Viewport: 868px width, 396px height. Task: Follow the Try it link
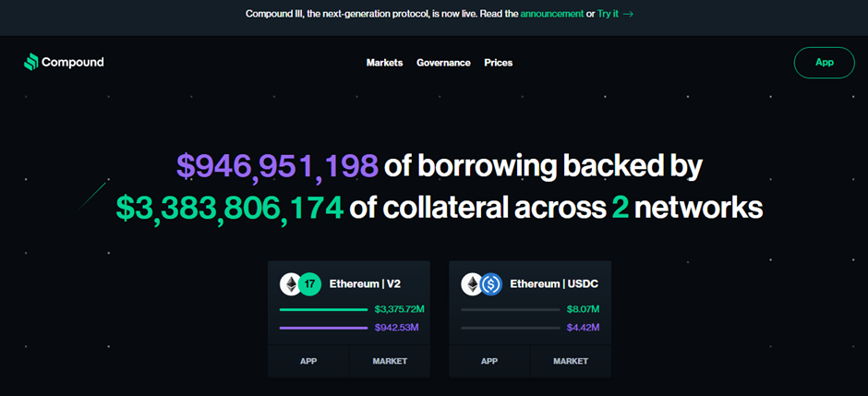click(608, 14)
